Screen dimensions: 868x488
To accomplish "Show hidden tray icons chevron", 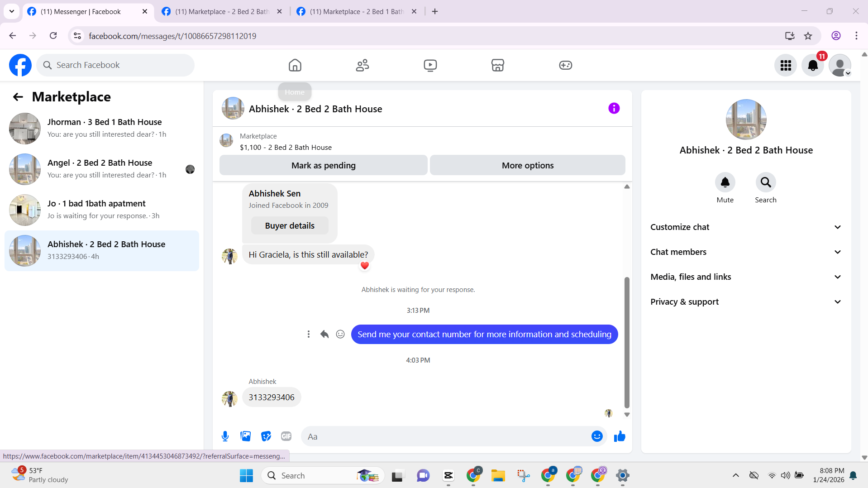I will click(x=735, y=475).
